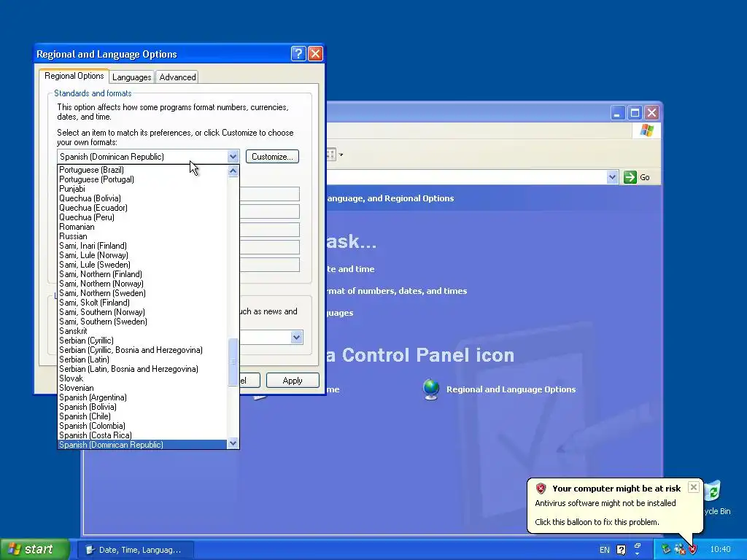Click the shield icon in the security balloon
Screen dimensions: 747x560
(x=541, y=489)
